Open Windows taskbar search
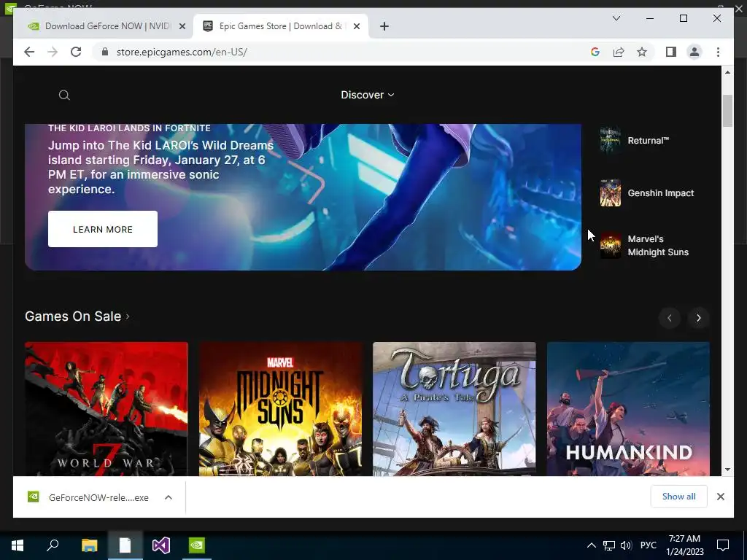The height and width of the screenshot is (560, 747). (x=53, y=545)
